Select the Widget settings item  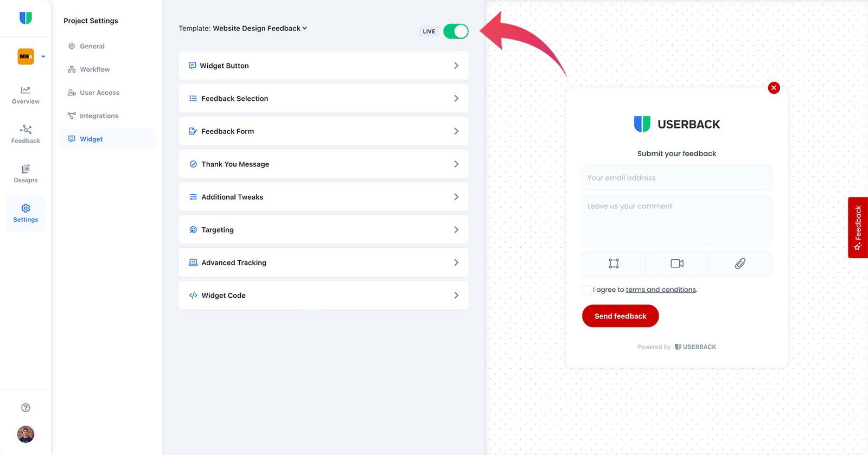click(x=107, y=139)
